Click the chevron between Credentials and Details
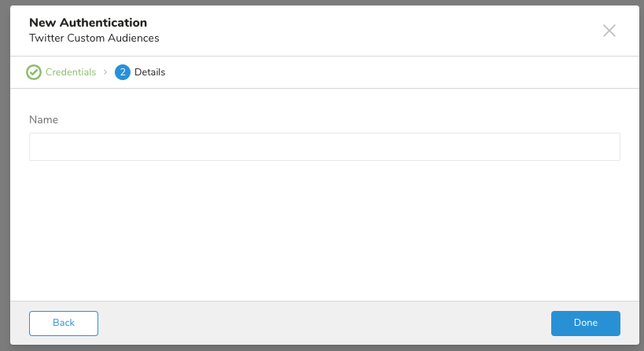Viewport: 644px width, 351px height. 105,72
